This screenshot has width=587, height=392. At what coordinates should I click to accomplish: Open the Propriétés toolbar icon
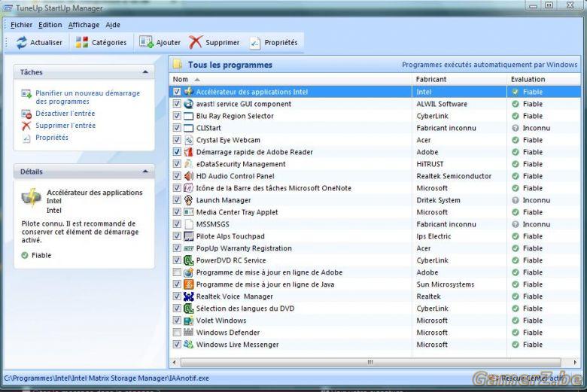[x=254, y=43]
